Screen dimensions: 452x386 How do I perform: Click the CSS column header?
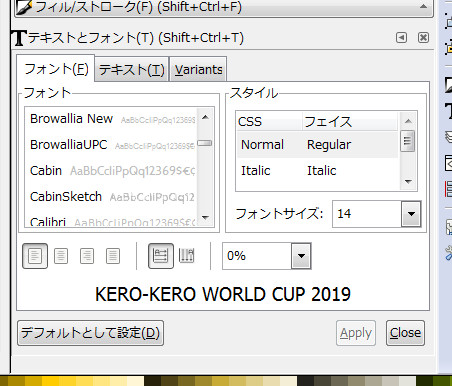(x=269, y=122)
